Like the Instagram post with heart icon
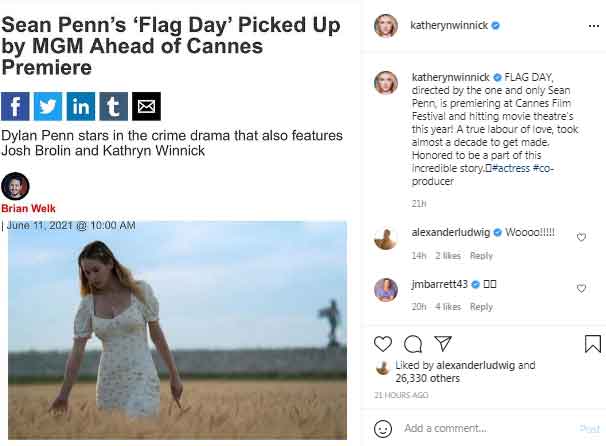The image size is (606, 446). tap(383, 344)
